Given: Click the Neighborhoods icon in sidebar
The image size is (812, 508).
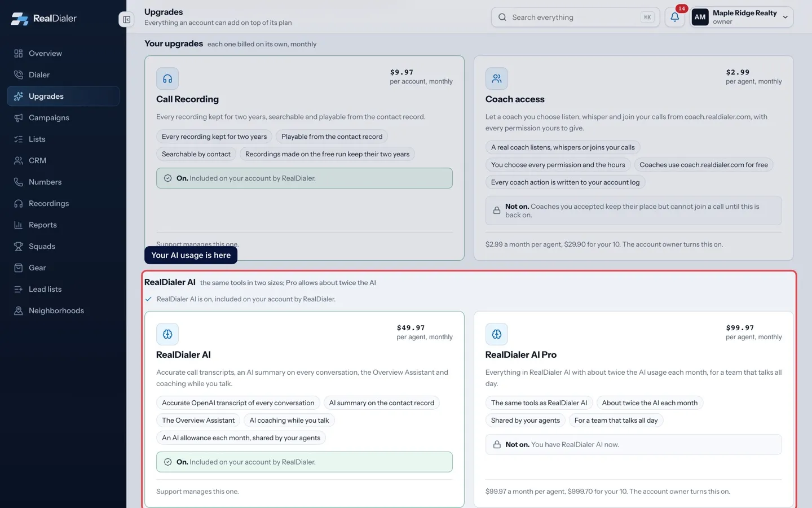Looking at the screenshot, I should [x=19, y=311].
